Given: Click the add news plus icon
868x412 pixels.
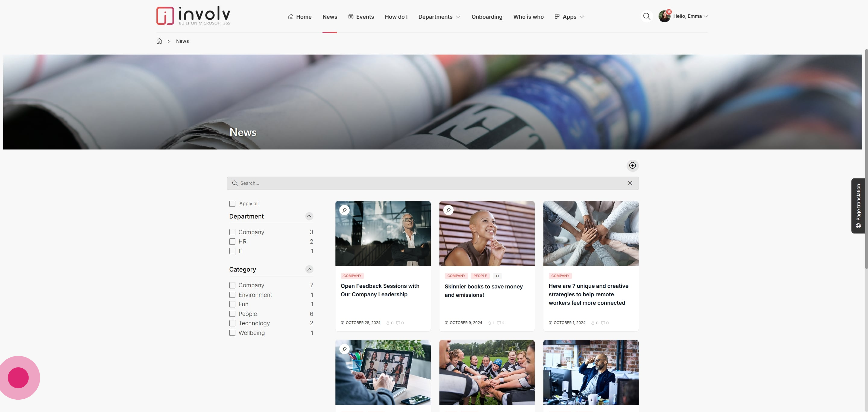Looking at the screenshot, I should (633, 165).
